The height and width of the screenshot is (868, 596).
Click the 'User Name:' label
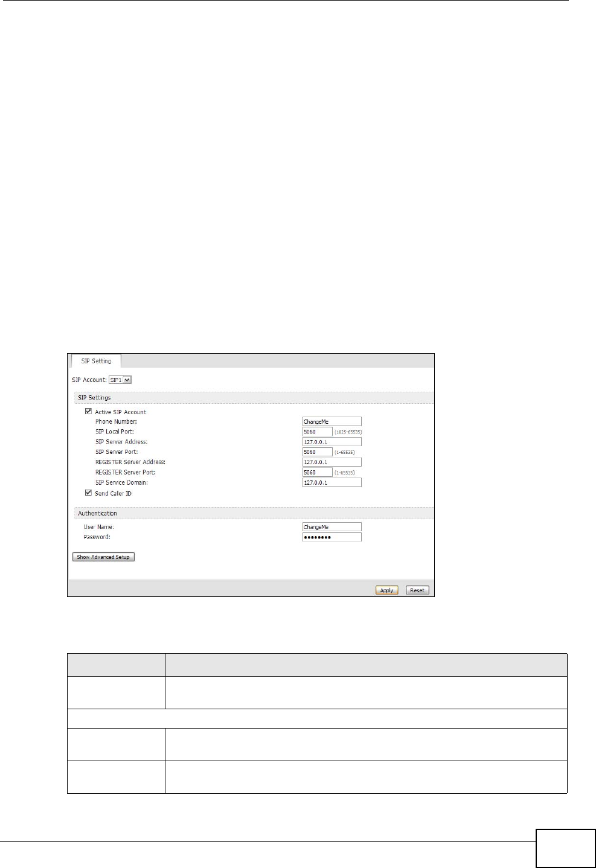tap(98, 527)
